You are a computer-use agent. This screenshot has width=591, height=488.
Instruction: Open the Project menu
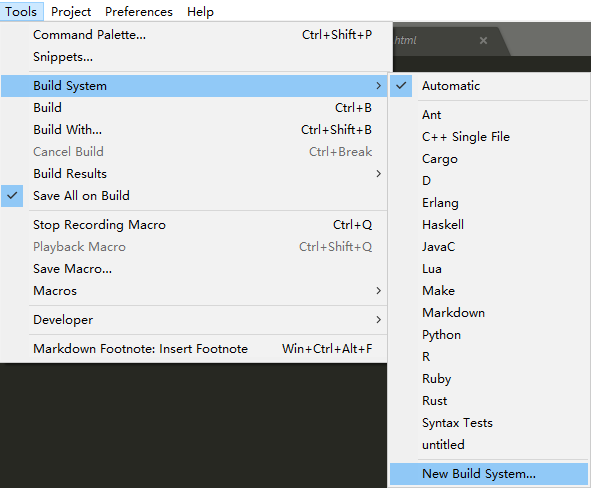(71, 12)
